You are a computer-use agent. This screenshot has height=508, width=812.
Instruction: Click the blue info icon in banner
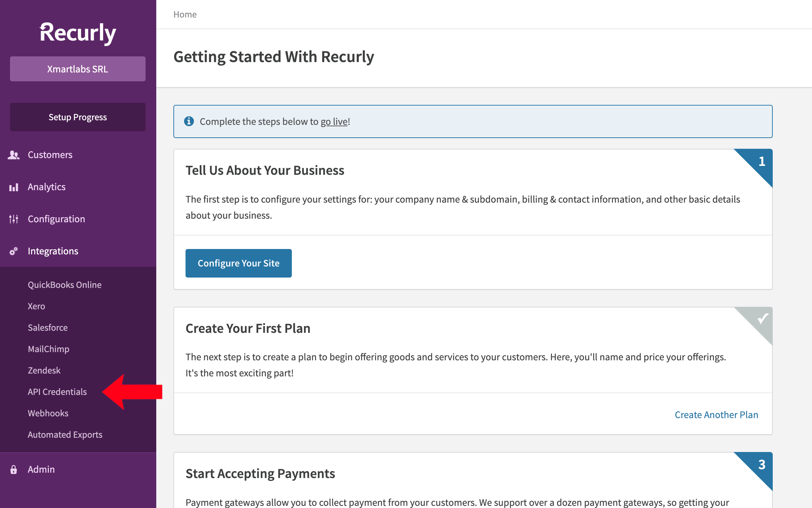[189, 121]
